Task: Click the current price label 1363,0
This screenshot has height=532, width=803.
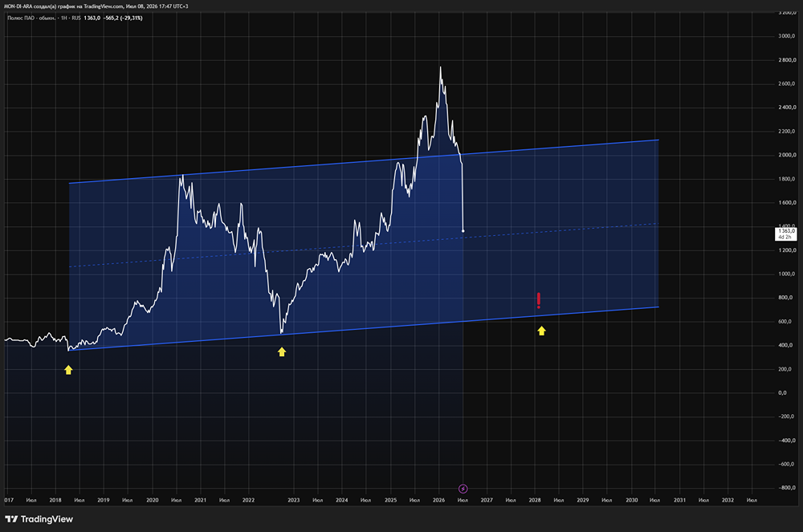Action: 786,234
